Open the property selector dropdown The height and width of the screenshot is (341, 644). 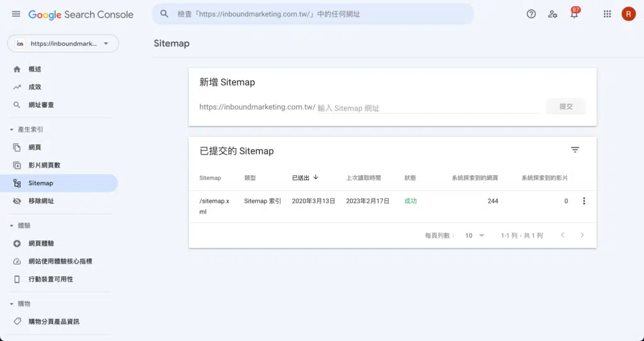64,43
